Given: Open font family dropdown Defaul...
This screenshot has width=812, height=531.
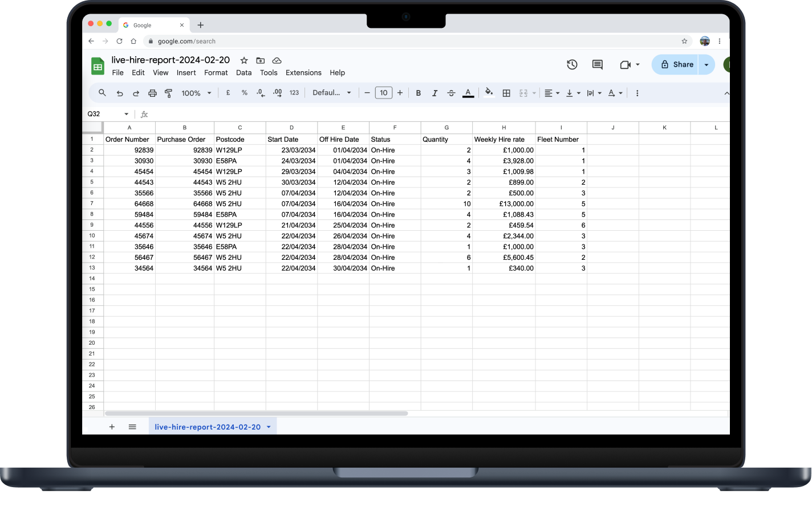Looking at the screenshot, I should point(332,93).
